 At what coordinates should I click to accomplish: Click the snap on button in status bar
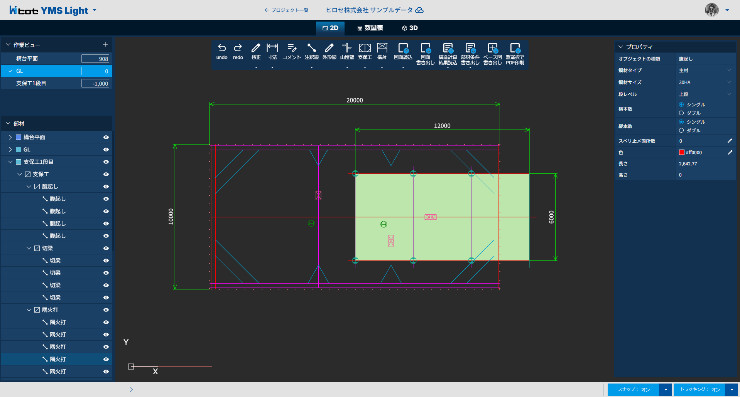(x=634, y=389)
